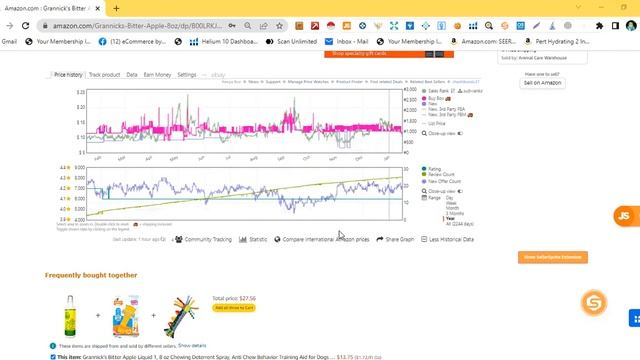Click the Show details link
This screenshot has width=640, height=360.
click(192, 346)
